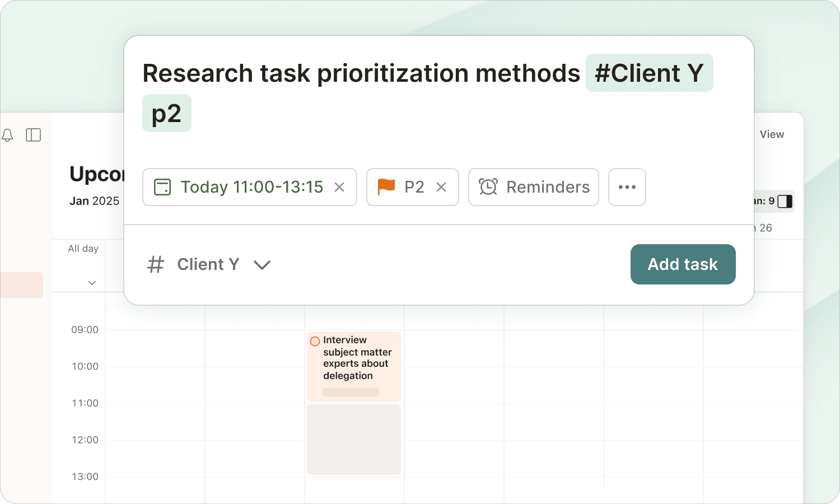Viewport: 840px width, 504px height.
Task: Toggle the half-filled panel icon near View
Action: click(785, 201)
